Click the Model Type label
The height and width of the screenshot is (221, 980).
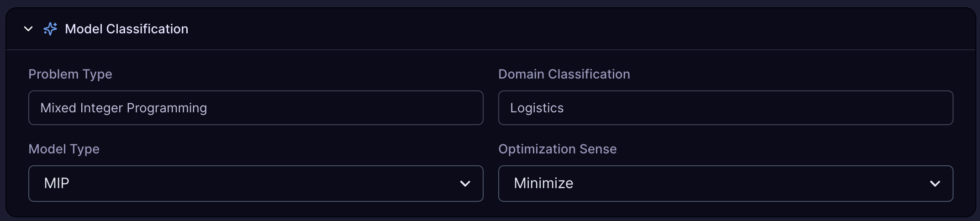(64, 149)
